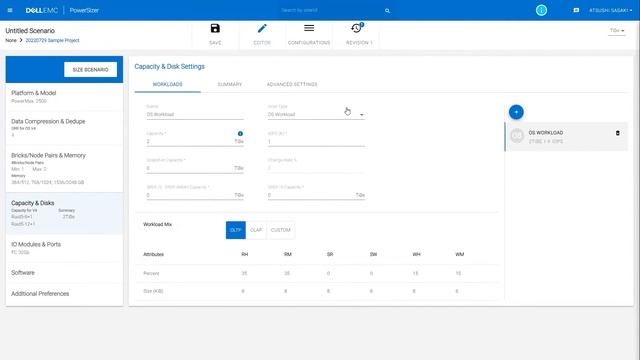
Task: Click the WM column header
Action: [x=460, y=254]
